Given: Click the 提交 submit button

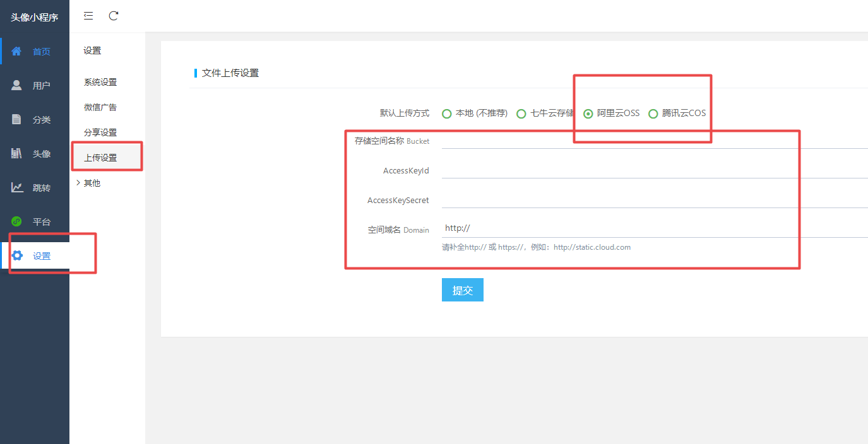Looking at the screenshot, I should pos(463,290).
